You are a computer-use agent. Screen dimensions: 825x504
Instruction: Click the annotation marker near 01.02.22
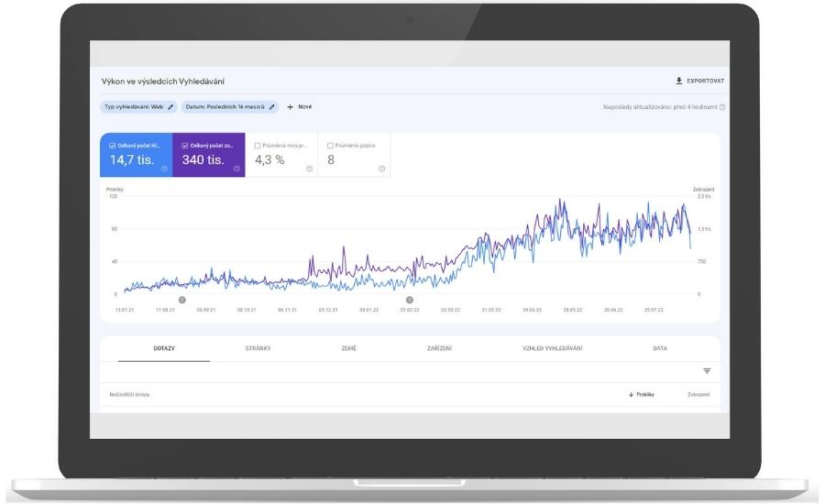click(x=410, y=300)
